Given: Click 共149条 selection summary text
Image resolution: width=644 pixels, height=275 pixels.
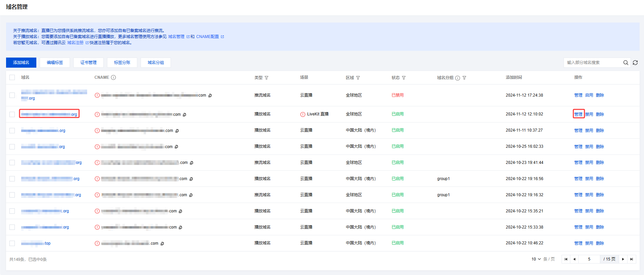Looking at the screenshot, I should pos(28,260).
